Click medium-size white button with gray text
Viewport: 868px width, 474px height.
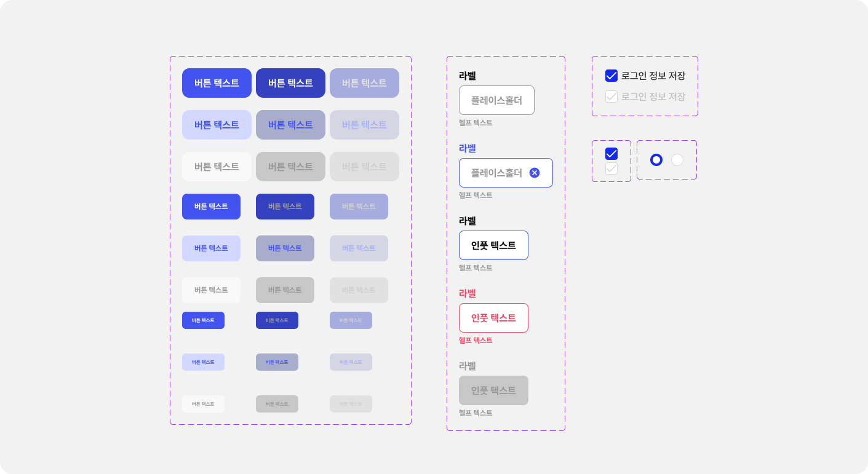tap(211, 290)
